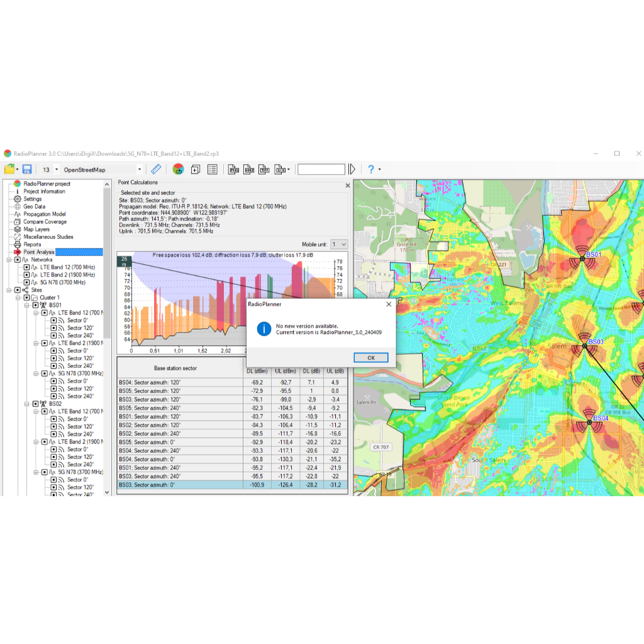This screenshot has height=644, width=644.
Task: Export map as TIFF file icon
Action: click(264, 169)
